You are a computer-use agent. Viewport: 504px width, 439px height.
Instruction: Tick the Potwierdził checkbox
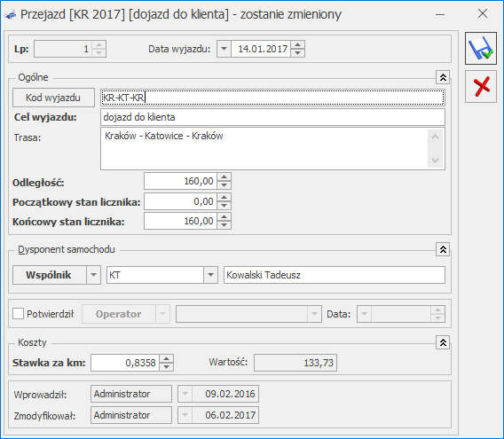click(18, 314)
